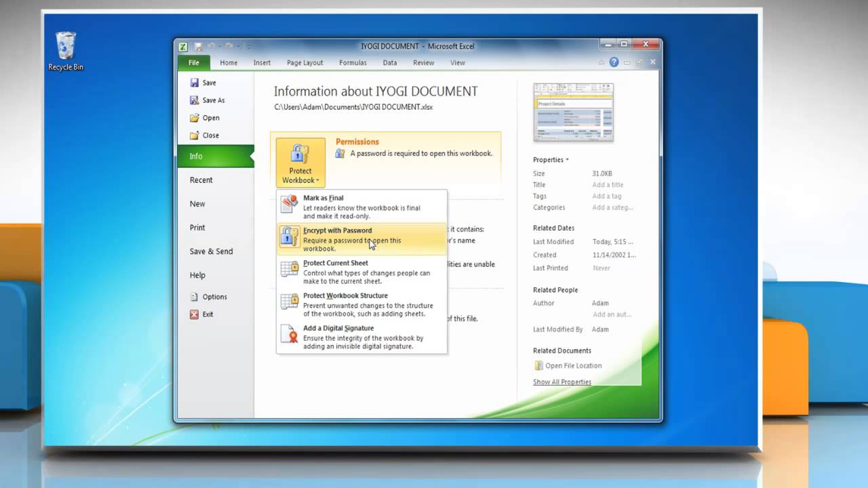The width and height of the screenshot is (868, 488).
Task: Open the Recycle Bin on desktop
Action: tap(66, 51)
